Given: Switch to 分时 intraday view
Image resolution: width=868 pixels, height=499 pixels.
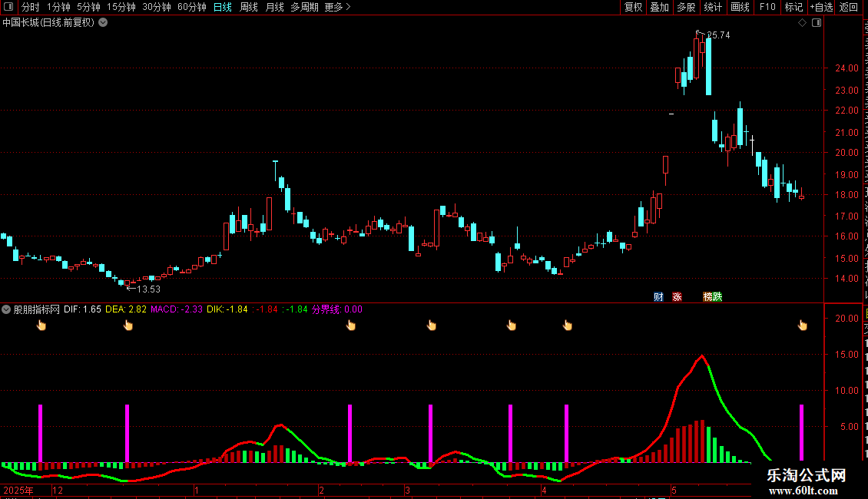Looking at the screenshot, I should [31, 7].
